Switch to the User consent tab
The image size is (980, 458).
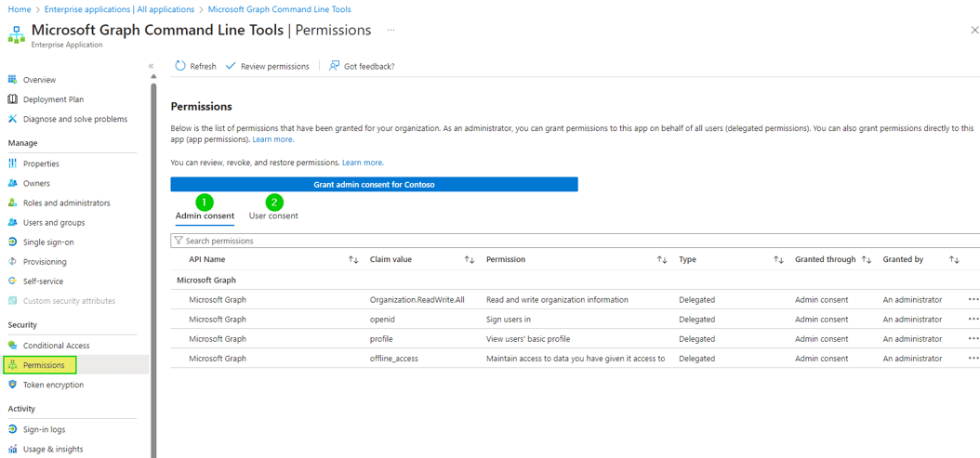[x=273, y=216]
